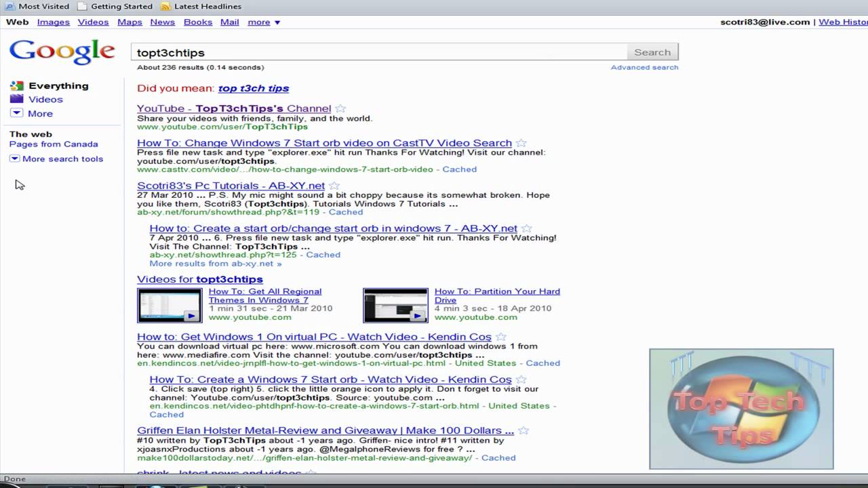Open Books in top navigation
Screen dimensions: 868x488
(198, 22)
